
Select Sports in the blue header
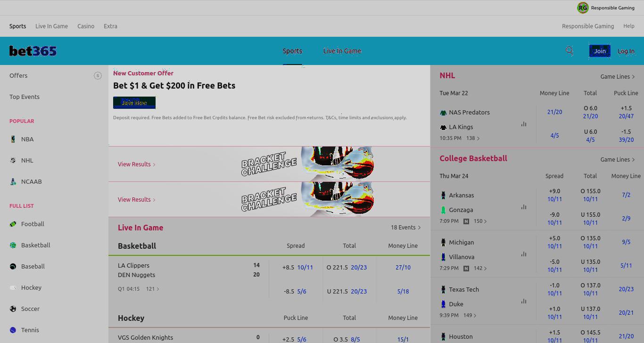pos(292,51)
